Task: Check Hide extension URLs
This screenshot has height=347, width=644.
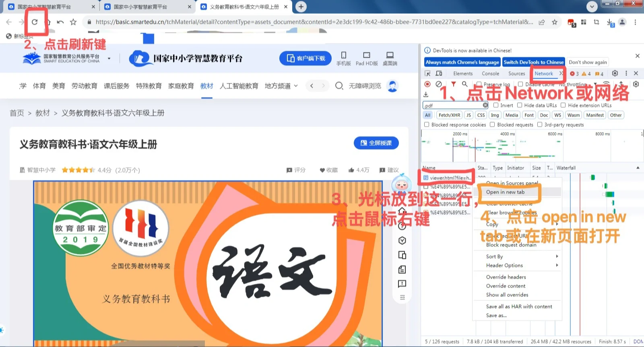Action: 563,105
